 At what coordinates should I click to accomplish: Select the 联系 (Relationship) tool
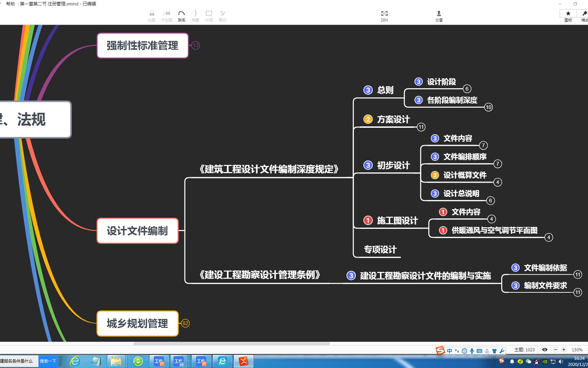[x=182, y=16]
